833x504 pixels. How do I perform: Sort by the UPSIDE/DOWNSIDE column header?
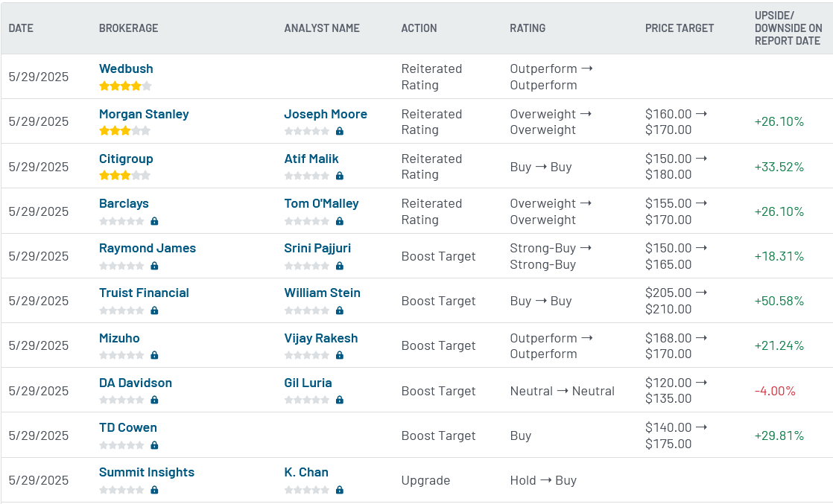pos(788,28)
